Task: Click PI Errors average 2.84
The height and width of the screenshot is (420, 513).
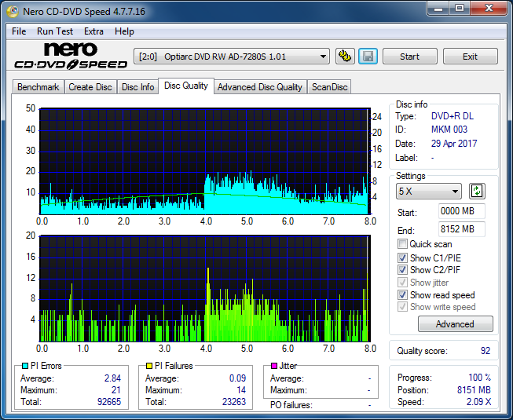Action: [112, 378]
